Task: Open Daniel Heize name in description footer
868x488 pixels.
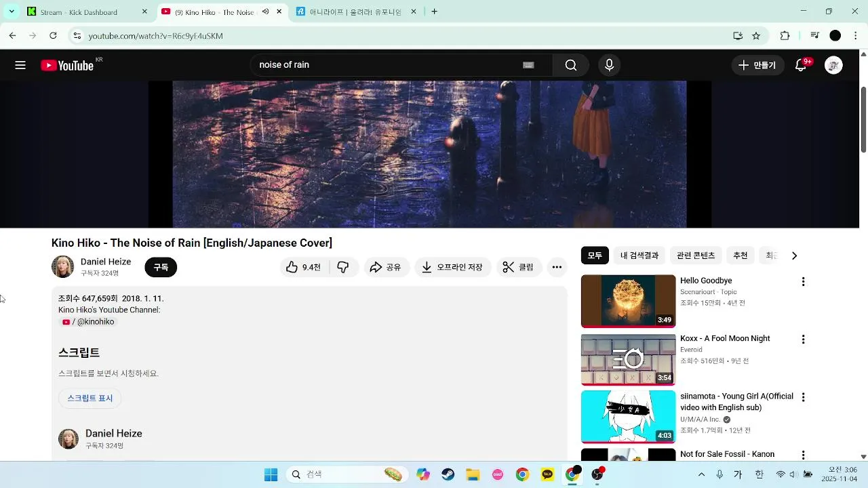Action: [114, 433]
